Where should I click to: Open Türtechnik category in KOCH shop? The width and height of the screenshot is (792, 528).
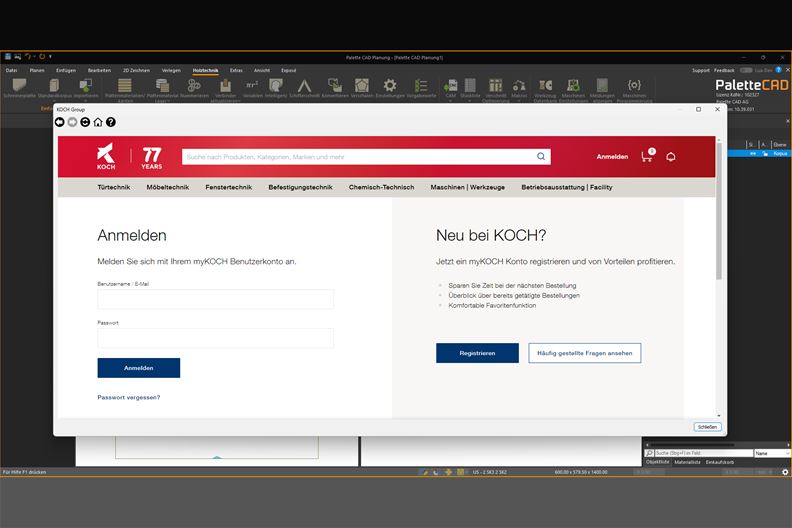114,187
